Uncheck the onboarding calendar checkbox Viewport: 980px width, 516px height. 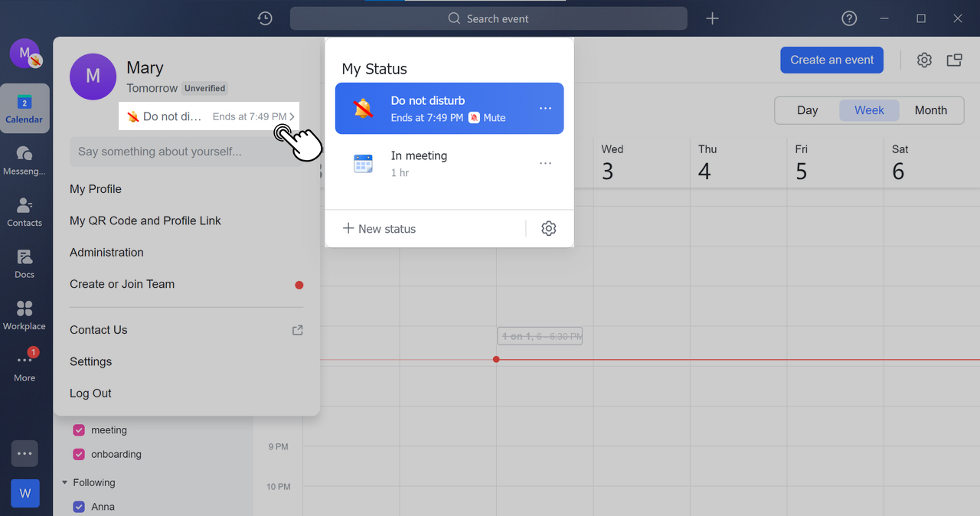pyautogui.click(x=78, y=453)
